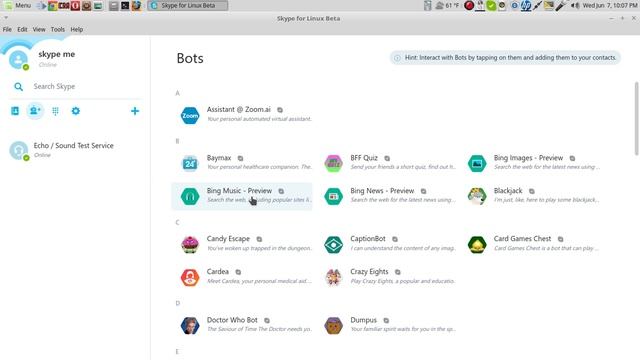The width and height of the screenshot is (640, 360).
Task: Click the search magnifier icon
Action: coord(18,87)
